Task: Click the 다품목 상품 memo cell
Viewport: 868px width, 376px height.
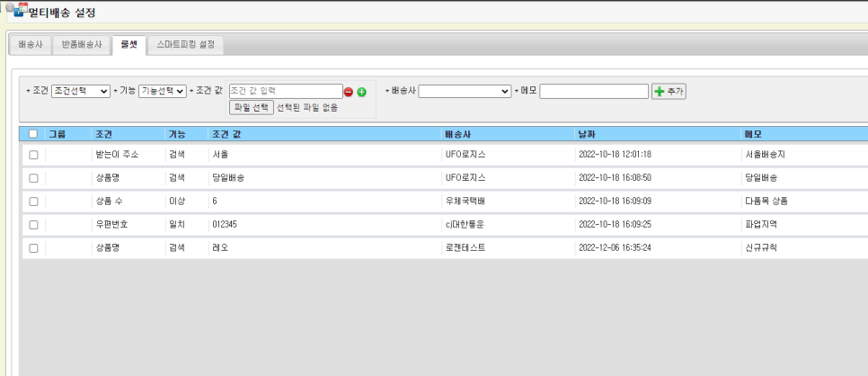Action: [766, 201]
